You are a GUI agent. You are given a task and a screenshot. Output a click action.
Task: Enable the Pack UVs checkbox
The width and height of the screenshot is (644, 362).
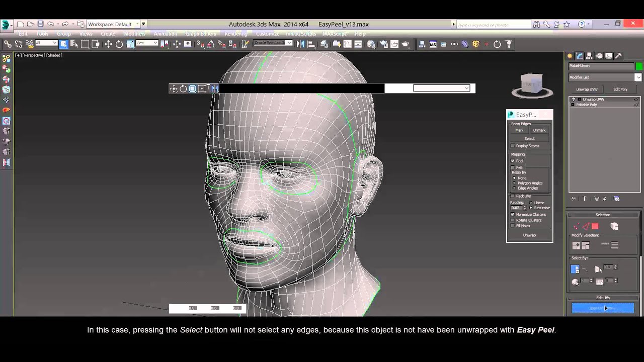pos(513,196)
